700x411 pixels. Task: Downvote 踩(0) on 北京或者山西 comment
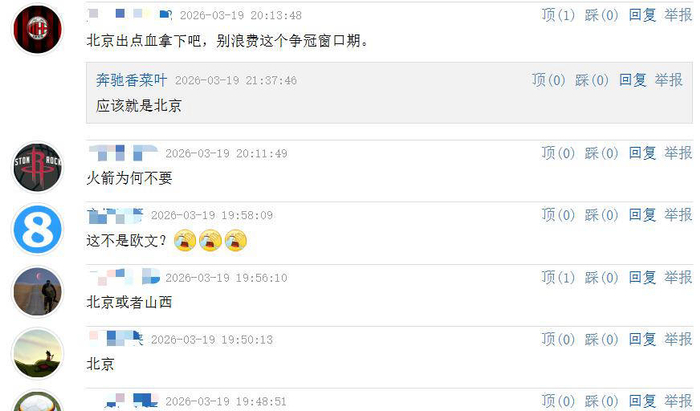601,278
